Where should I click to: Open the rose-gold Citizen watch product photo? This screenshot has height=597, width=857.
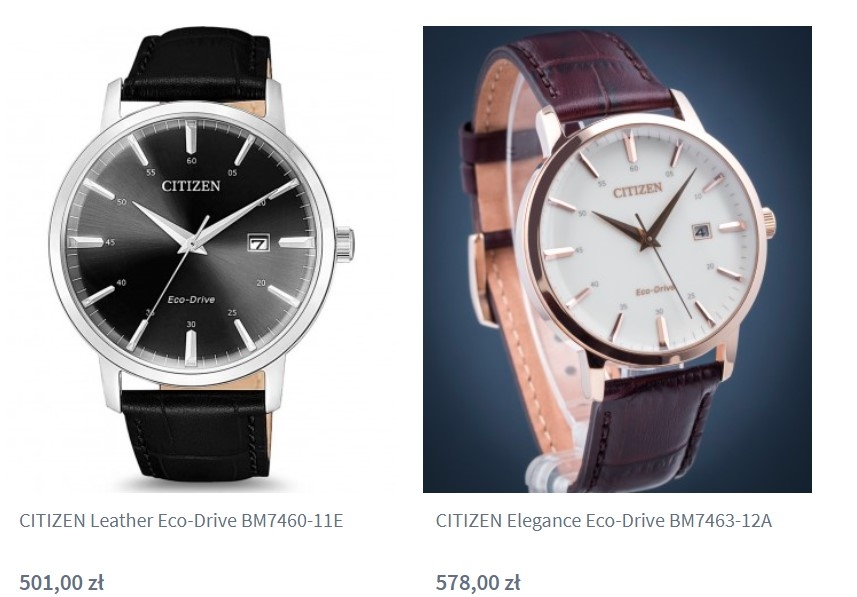coord(617,259)
